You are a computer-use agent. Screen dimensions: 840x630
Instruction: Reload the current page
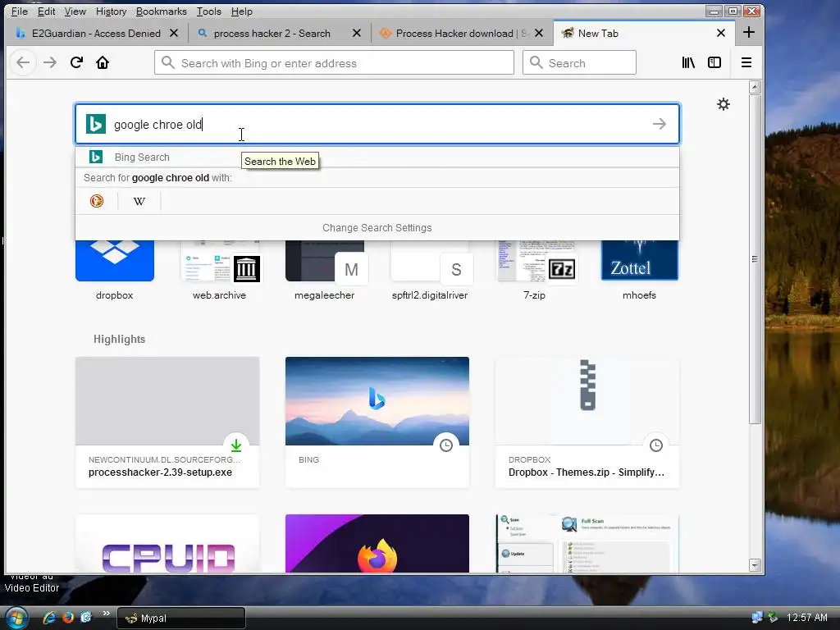(76, 62)
